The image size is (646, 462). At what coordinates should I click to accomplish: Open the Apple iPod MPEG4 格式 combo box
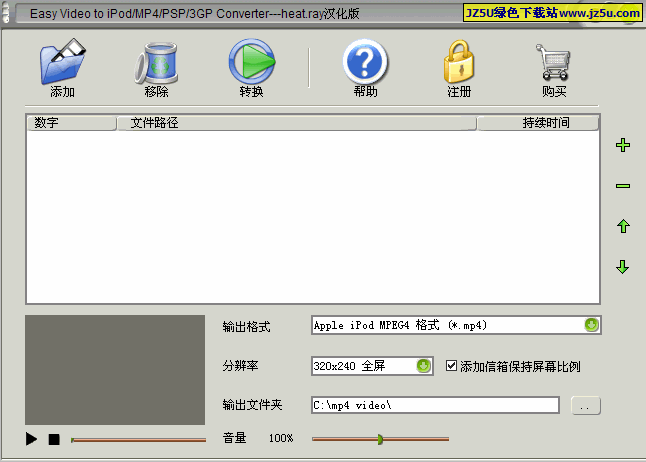pos(456,325)
